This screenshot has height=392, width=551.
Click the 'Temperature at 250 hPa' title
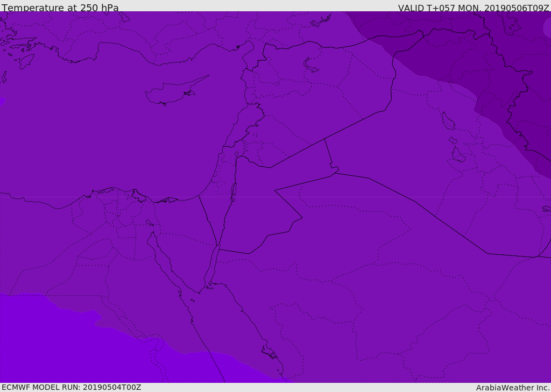[60, 8]
